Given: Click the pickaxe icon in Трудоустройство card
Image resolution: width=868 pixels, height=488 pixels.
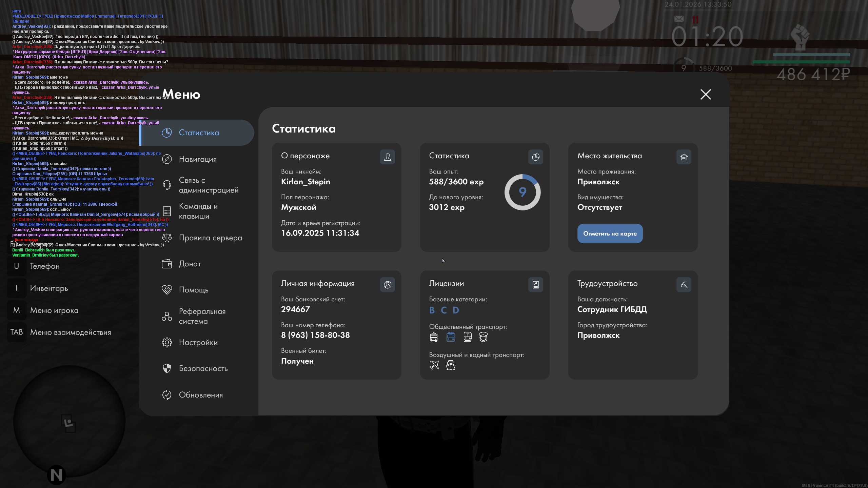Looking at the screenshot, I should (x=684, y=285).
